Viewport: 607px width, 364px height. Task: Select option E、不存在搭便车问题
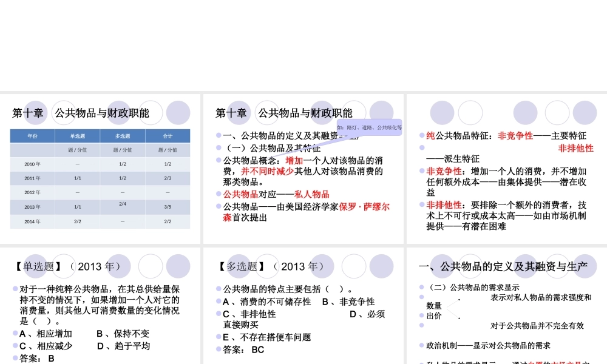(267, 337)
